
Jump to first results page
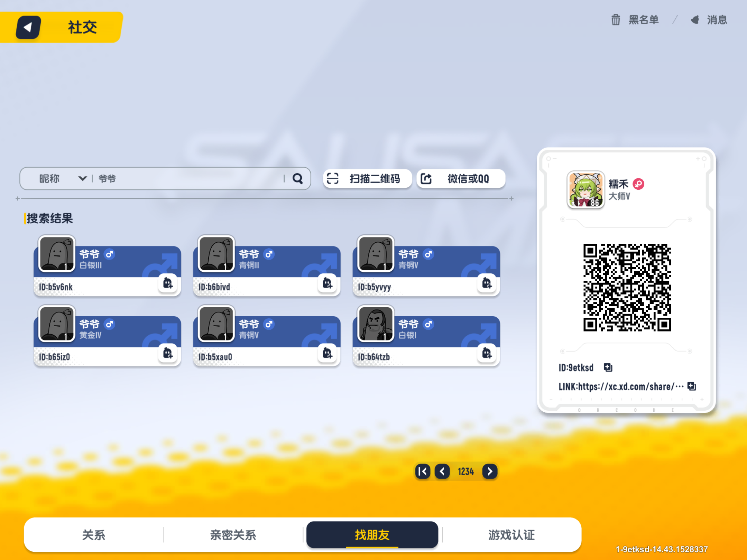click(422, 471)
